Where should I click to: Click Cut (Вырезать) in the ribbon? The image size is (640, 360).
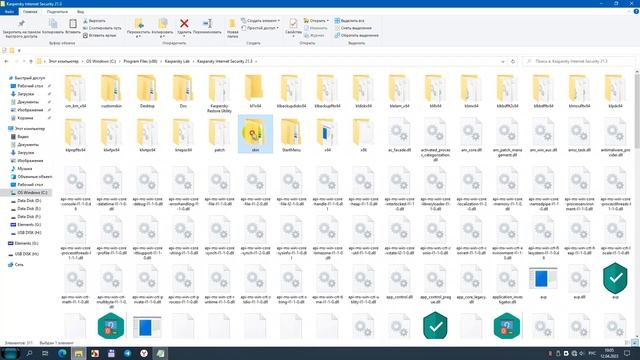pos(94,20)
